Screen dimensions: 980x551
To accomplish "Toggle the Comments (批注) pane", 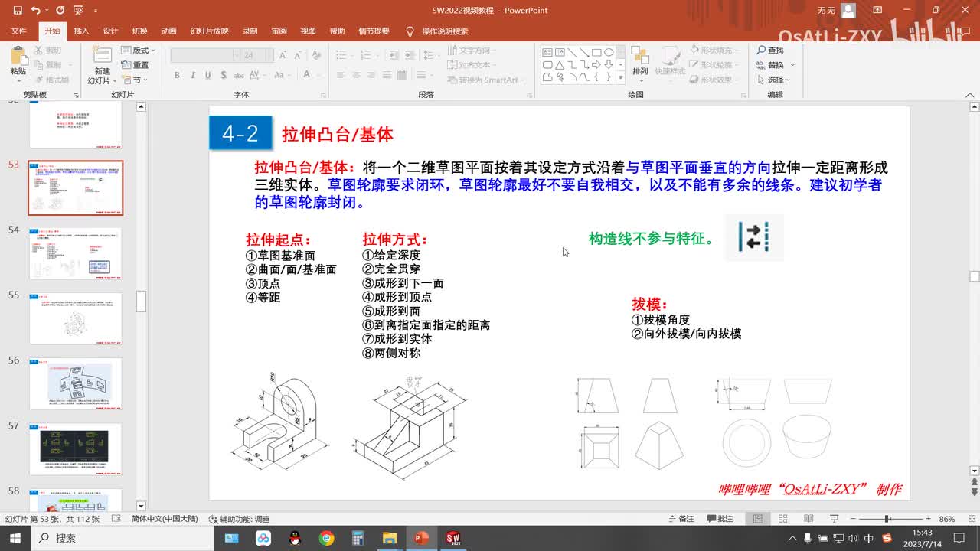I will click(x=719, y=519).
